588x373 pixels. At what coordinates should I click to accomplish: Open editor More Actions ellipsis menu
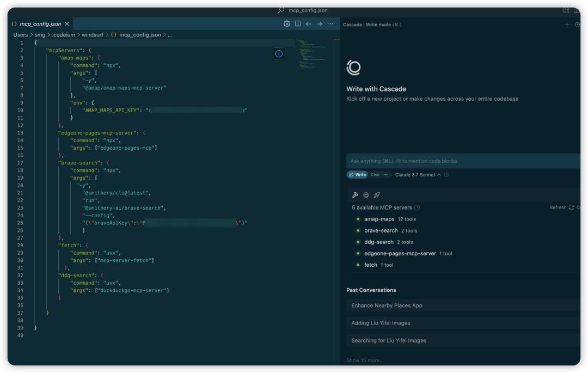330,24
